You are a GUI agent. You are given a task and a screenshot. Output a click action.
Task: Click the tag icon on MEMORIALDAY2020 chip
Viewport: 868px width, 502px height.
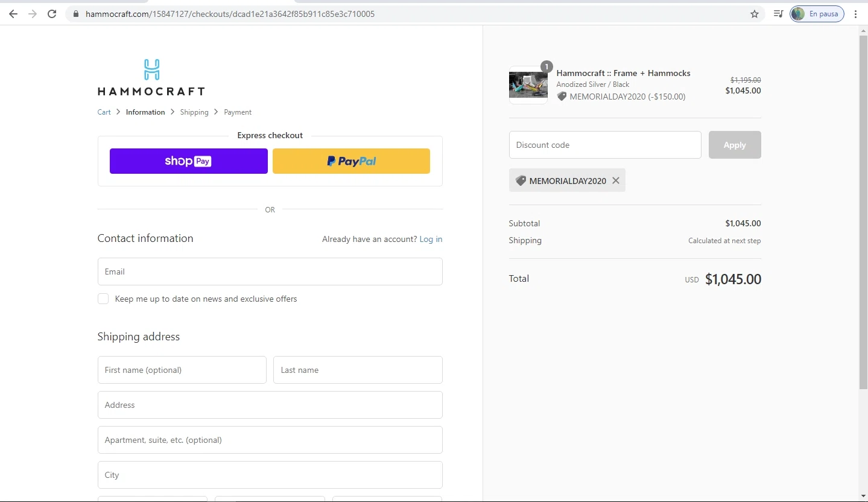pyautogui.click(x=521, y=180)
